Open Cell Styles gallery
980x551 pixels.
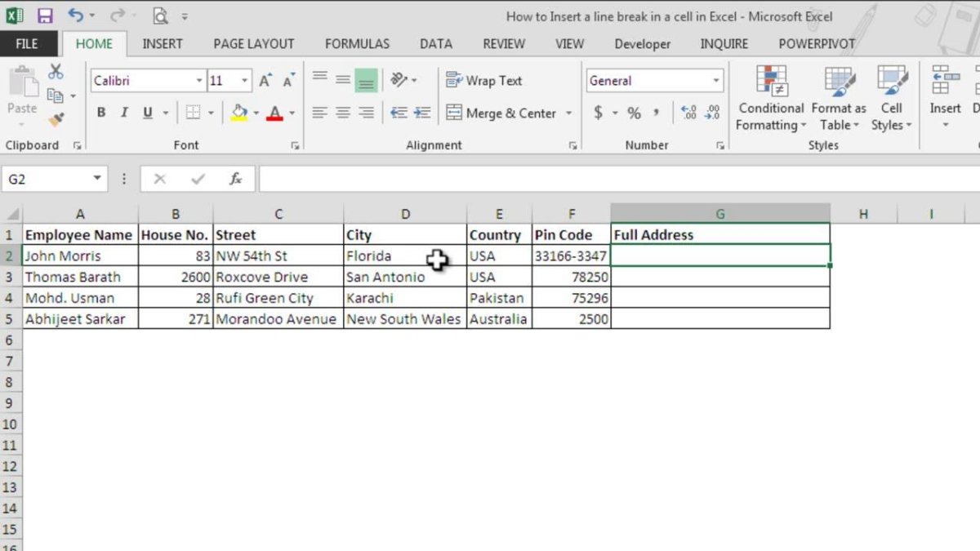click(x=891, y=98)
